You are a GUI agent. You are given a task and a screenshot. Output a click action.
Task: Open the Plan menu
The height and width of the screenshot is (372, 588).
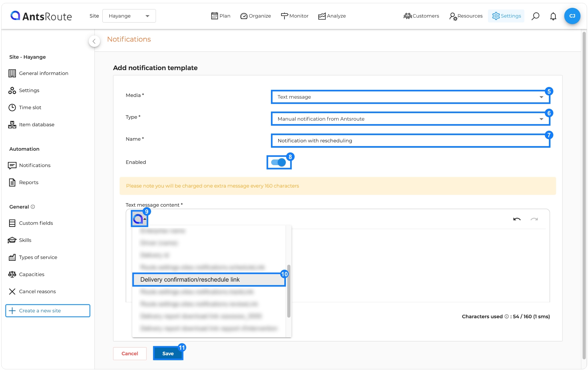point(220,16)
